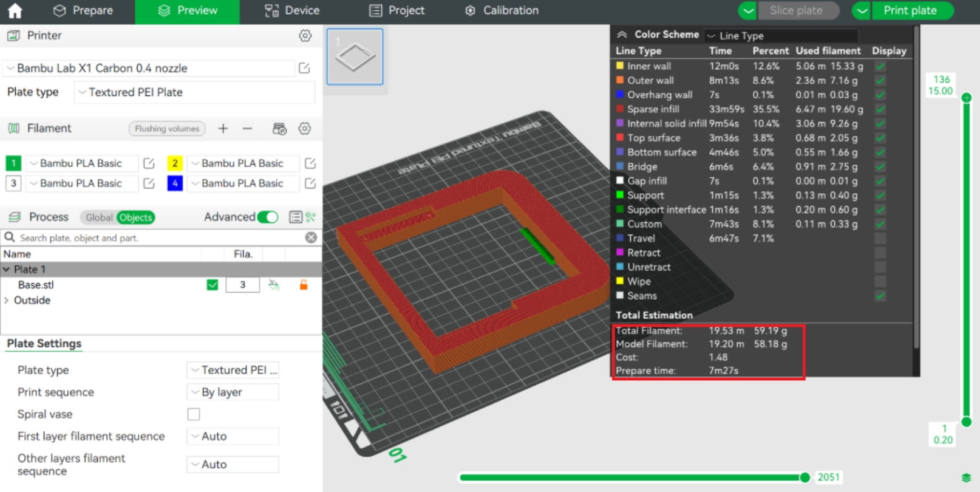This screenshot has height=492, width=980.
Task: Open Plate type Textured PEI Plate dropdown
Action: coord(194,92)
